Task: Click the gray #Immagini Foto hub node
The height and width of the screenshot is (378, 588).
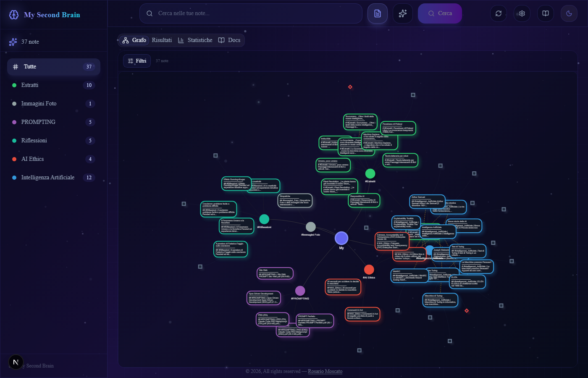Action: click(x=311, y=227)
